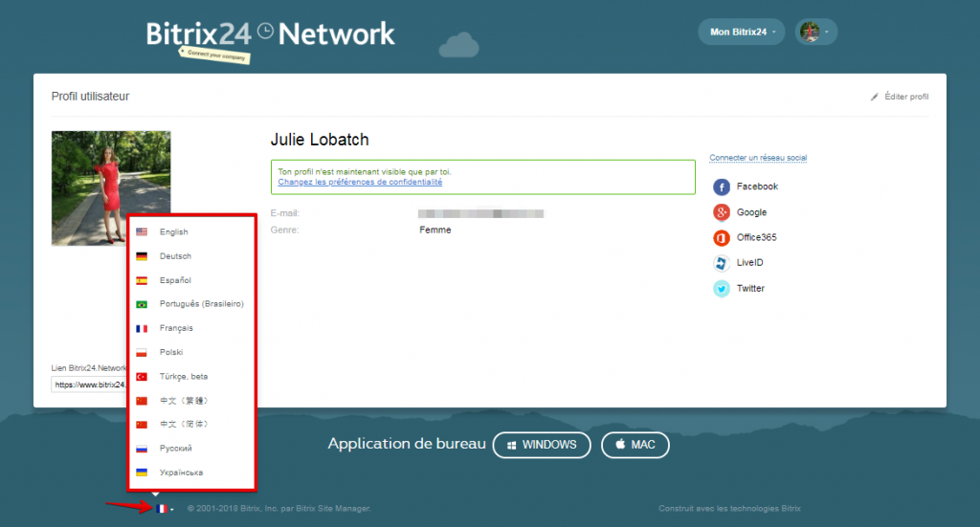Click the French flag in language list
Screen dimensions: 980x527
[x=142, y=328]
